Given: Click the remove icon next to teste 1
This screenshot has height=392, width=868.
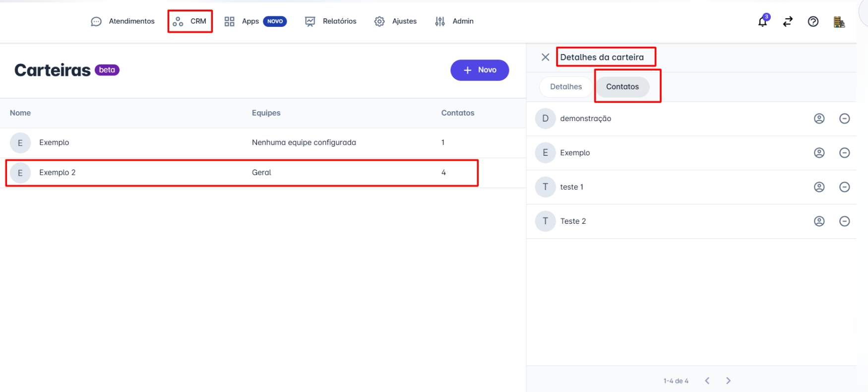Looking at the screenshot, I should 844,187.
